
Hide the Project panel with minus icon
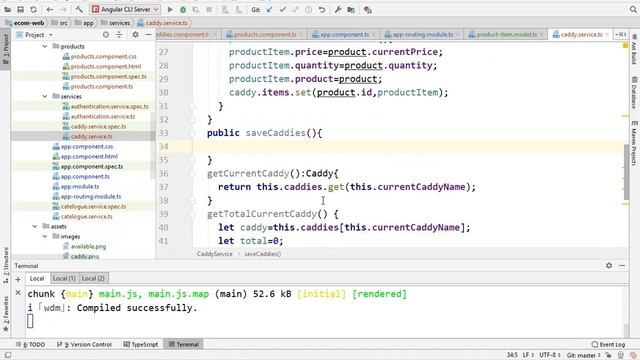coord(148,35)
